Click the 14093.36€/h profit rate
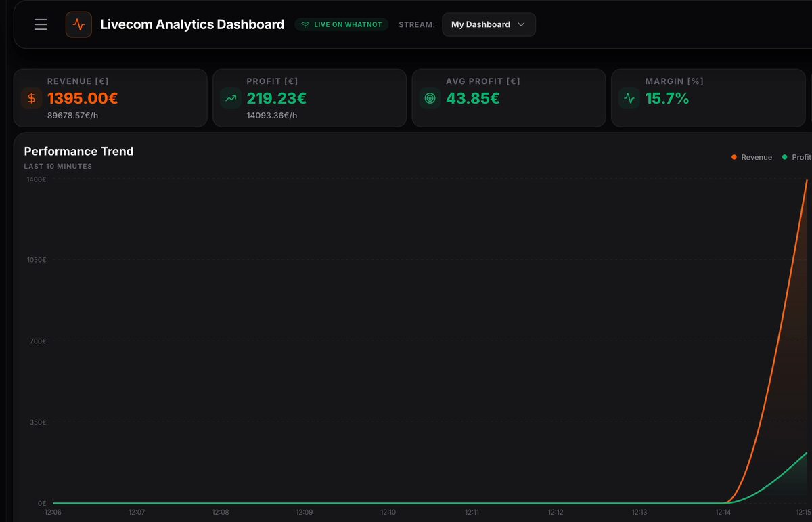The image size is (812, 522). click(x=272, y=116)
